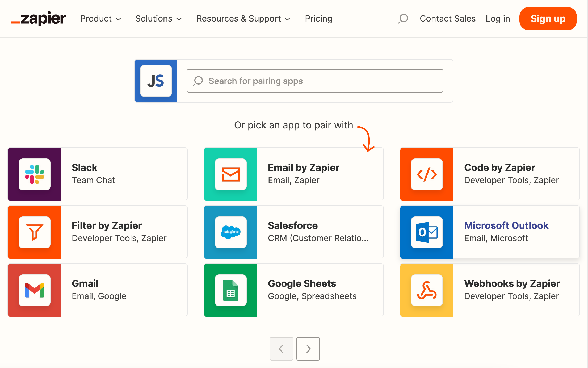Click the Filter by Zapier funnel icon

pos(35,232)
